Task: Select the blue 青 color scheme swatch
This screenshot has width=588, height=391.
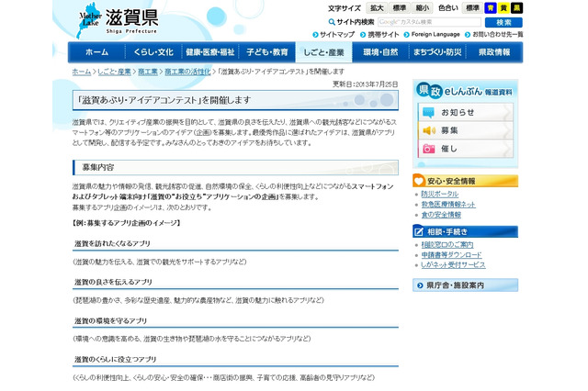Action: [490, 8]
